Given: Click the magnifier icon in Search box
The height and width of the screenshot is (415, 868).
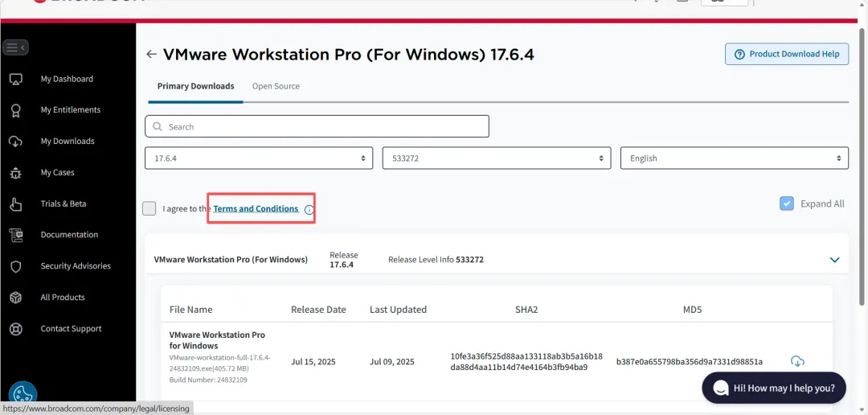Looking at the screenshot, I should tap(158, 127).
